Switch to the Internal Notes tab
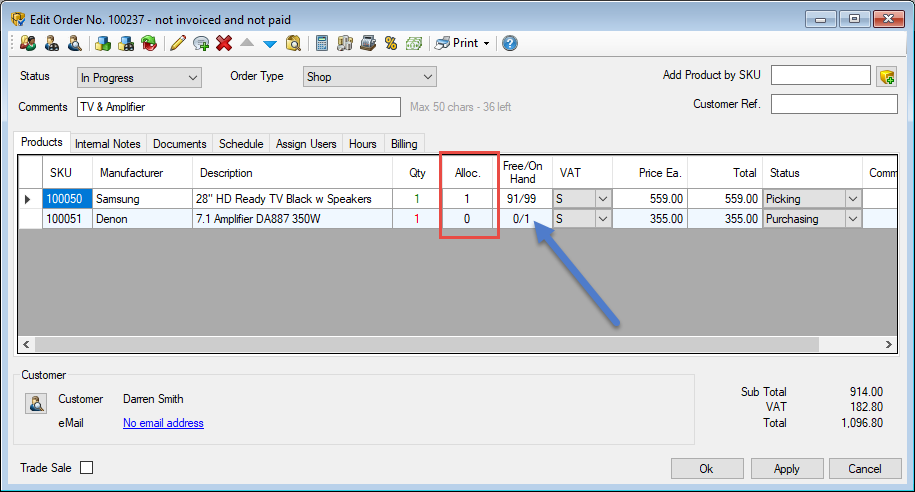 click(x=109, y=144)
